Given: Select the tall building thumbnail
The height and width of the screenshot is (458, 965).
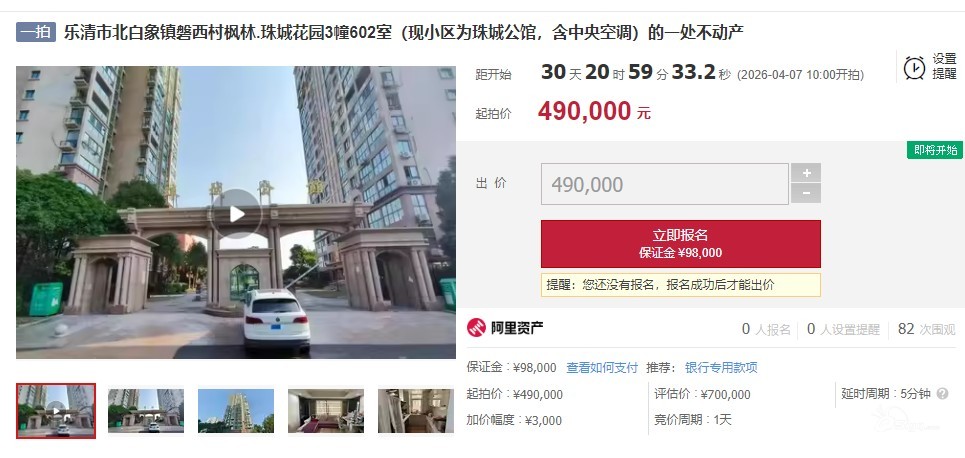Looking at the screenshot, I should tap(236, 411).
